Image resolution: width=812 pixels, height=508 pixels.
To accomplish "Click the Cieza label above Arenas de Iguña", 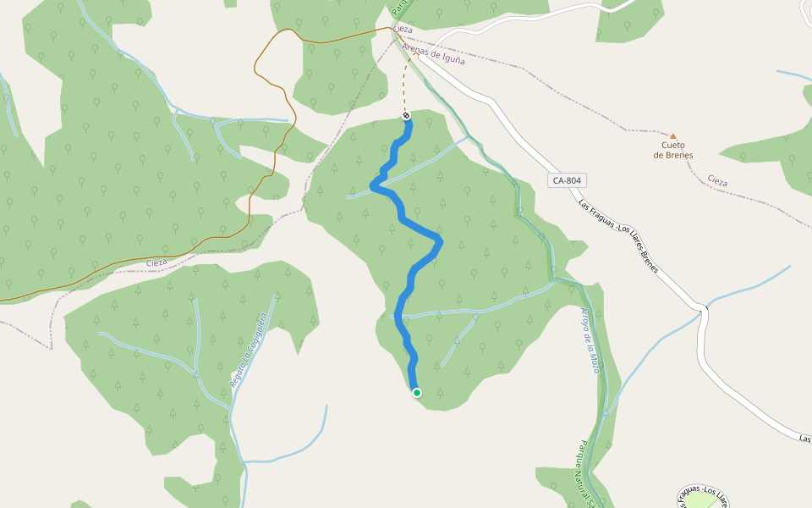I will 403,29.
